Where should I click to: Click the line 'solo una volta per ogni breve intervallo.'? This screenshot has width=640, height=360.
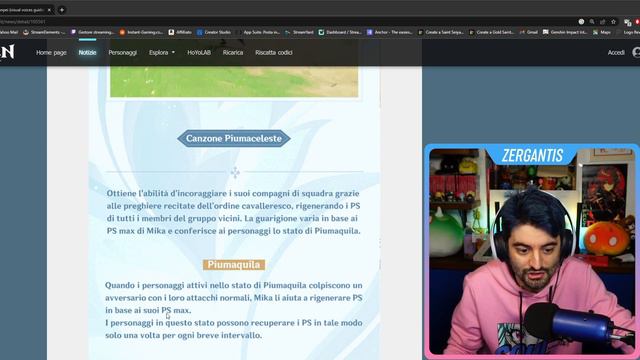pos(184,335)
